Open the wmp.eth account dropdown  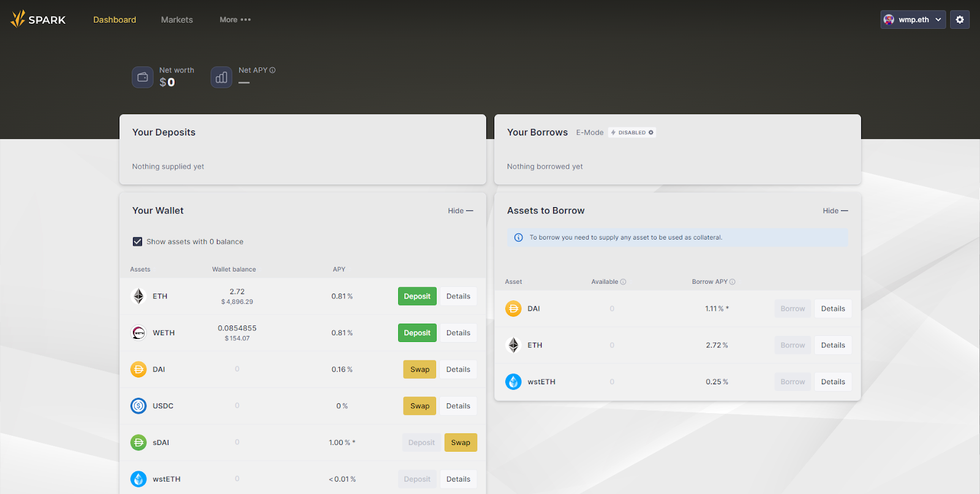913,20
